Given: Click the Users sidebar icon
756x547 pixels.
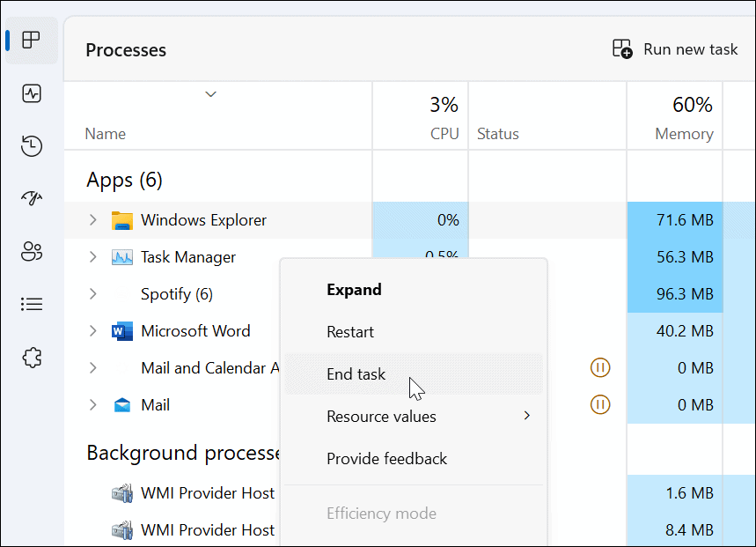Looking at the screenshot, I should pos(31,252).
